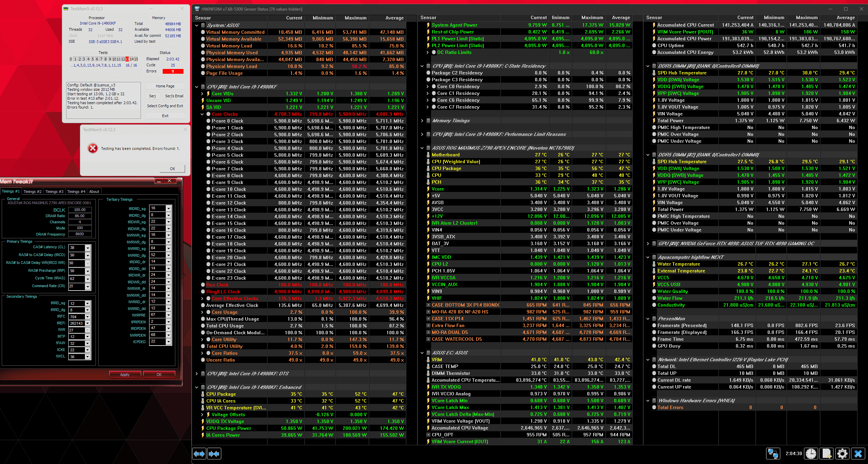Click the HWiNFO expand-columns left-right arrows icon
The width and height of the screenshot is (868, 464).
[200, 454]
